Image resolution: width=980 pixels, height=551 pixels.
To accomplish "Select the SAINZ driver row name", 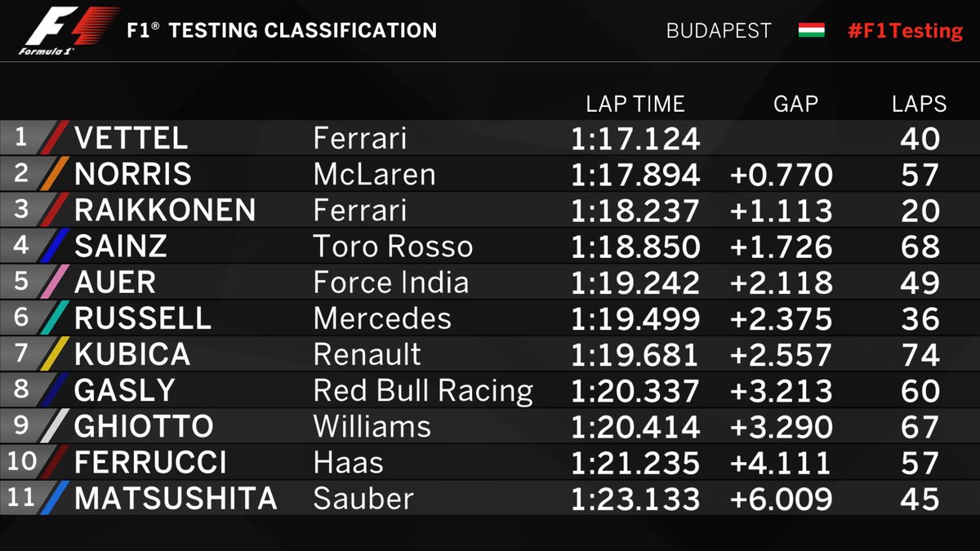I will click(x=120, y=247).
